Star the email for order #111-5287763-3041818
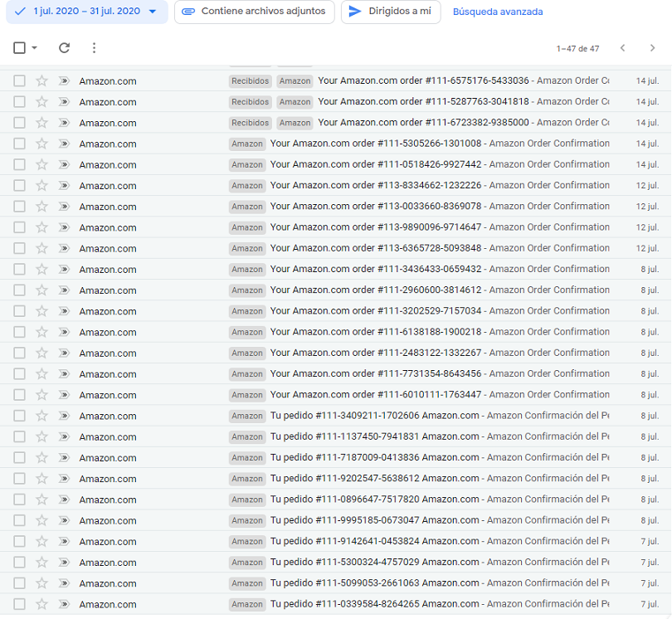The width and height of the screenshot is (672, 619). (41, 101)
